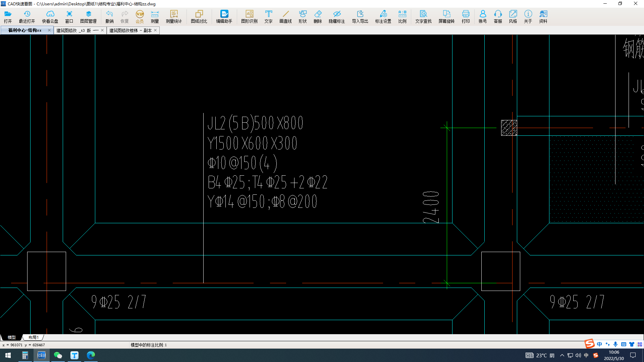Open the VIP 会员 membership icon

coord(140,17)
